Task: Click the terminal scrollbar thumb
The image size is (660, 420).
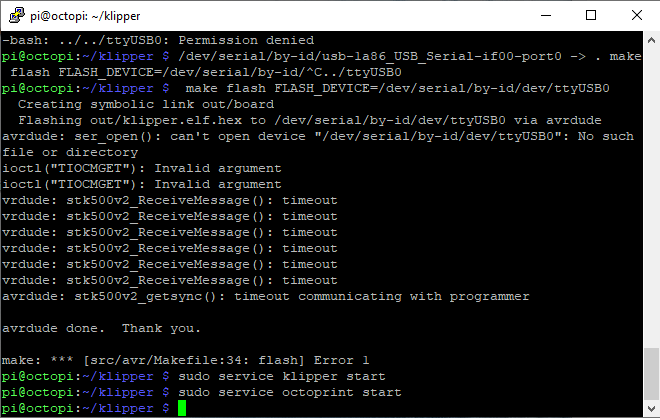Action: 651,373
